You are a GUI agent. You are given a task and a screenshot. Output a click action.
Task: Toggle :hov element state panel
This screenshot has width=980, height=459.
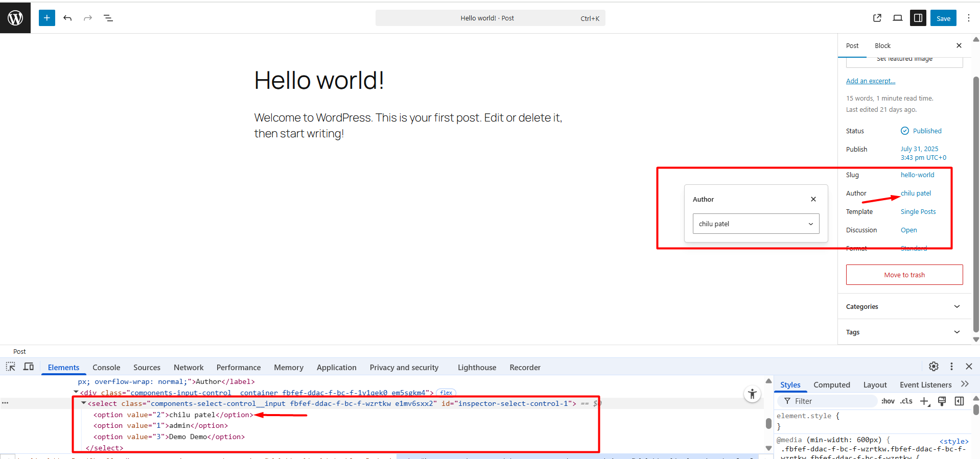click(888, 401)
